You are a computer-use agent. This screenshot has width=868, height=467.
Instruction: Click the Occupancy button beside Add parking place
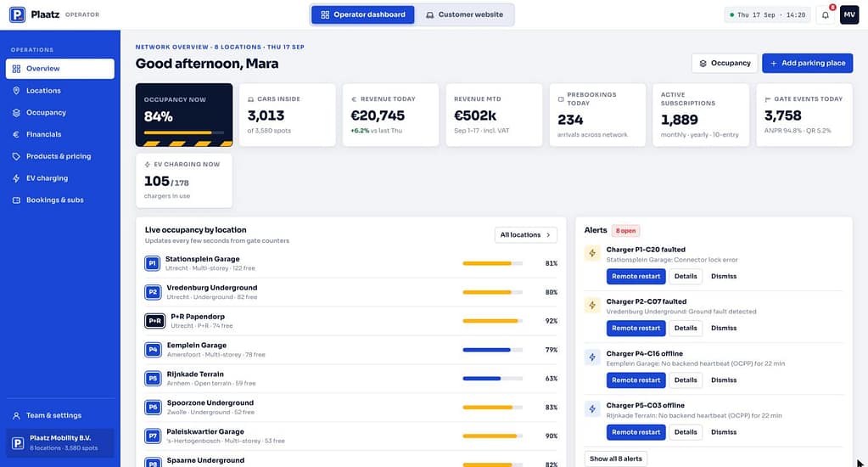(724, 63)
